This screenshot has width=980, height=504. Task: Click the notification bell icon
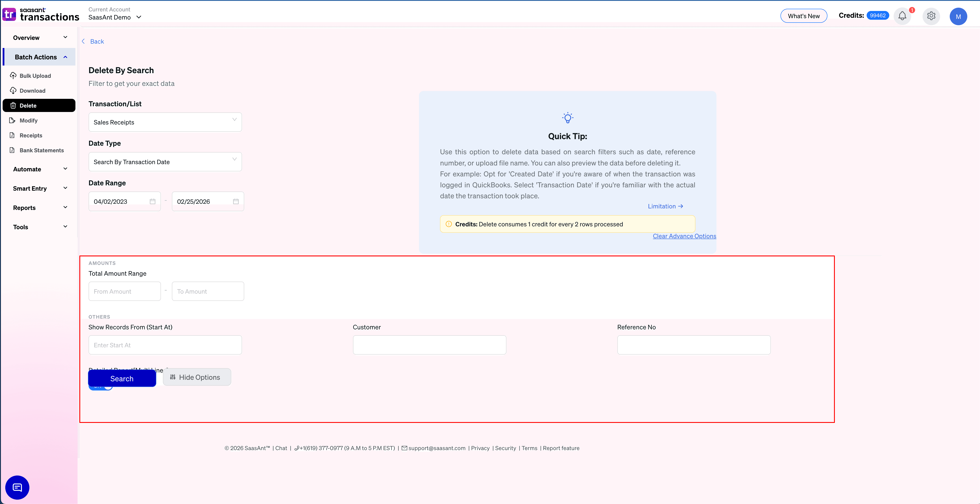902,16
